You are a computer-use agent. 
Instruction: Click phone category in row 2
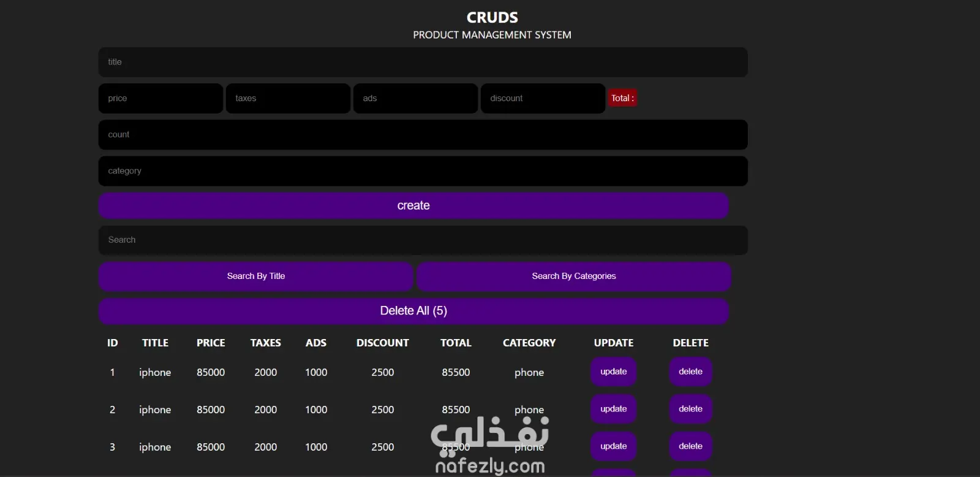click(529, 410)
